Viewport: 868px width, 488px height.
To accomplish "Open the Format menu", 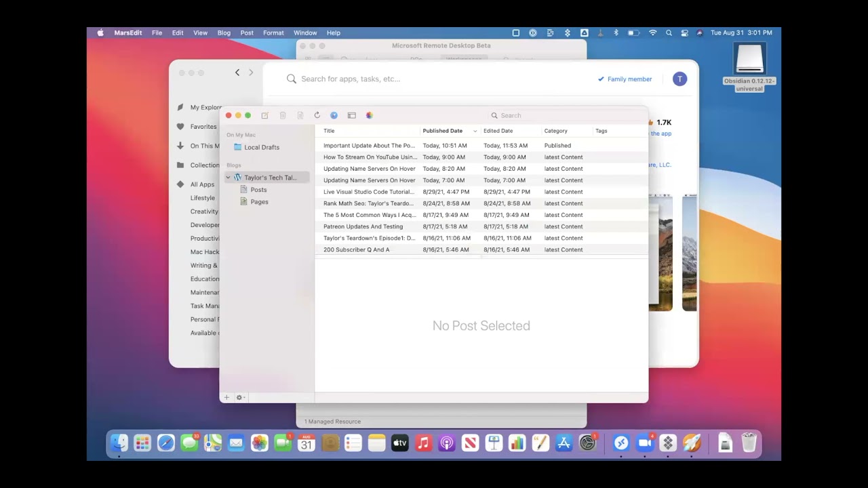I will click(x=273, y=33).
